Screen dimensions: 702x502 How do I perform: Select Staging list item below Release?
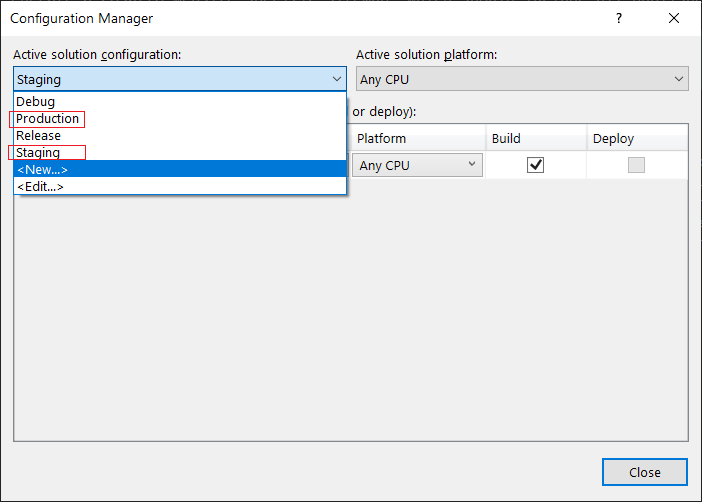click(39, 153)
